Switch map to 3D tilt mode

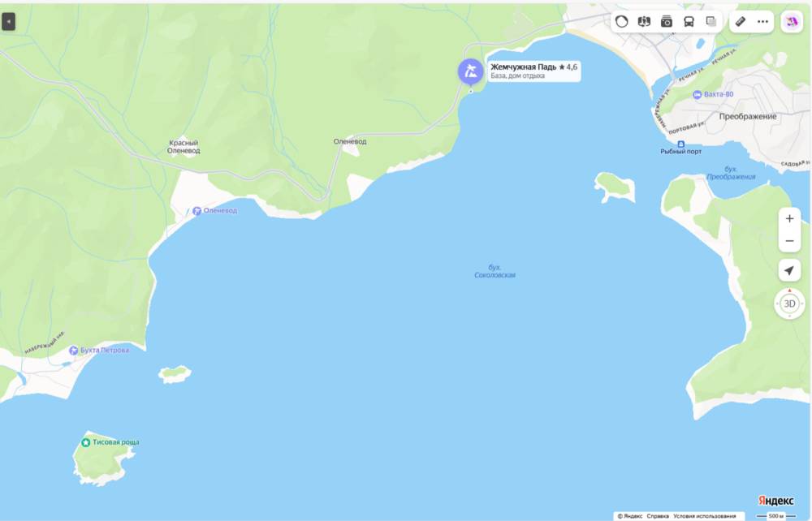click(x=789, y=304)
